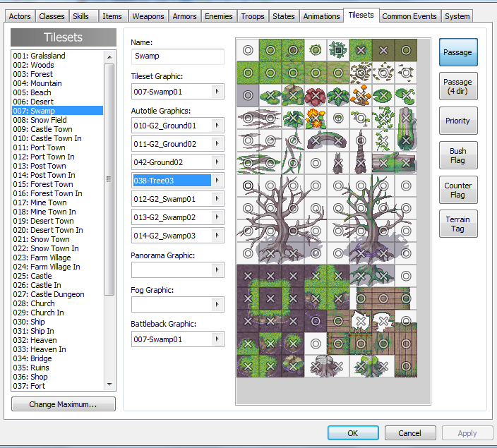Switch to the System tab
497x448 pixels.
point(457,16)
